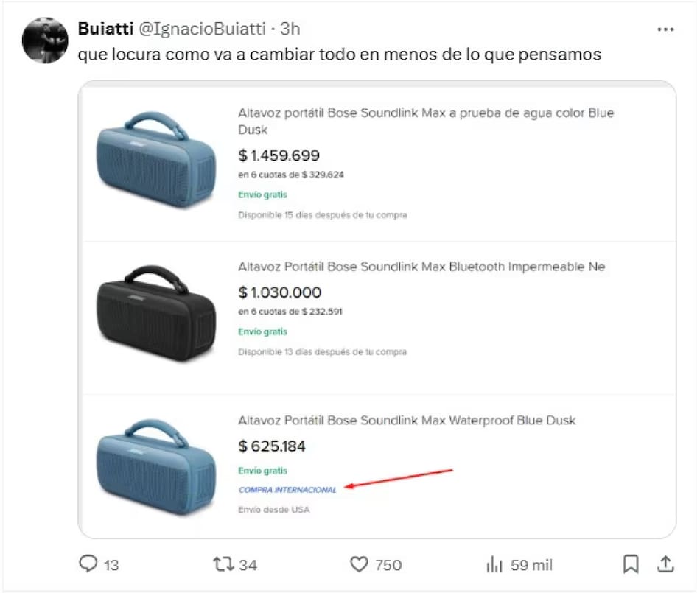Click the COMPRA INTERNACIONAL label

click(x=287, y=490)
